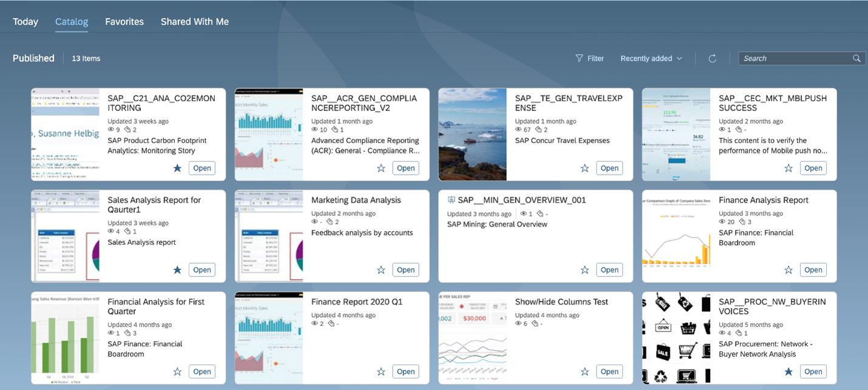Expand the Recently added sort dropdown
Image resolution: width=868 pixels, height=390 pixels.
(x=651, y=58)
